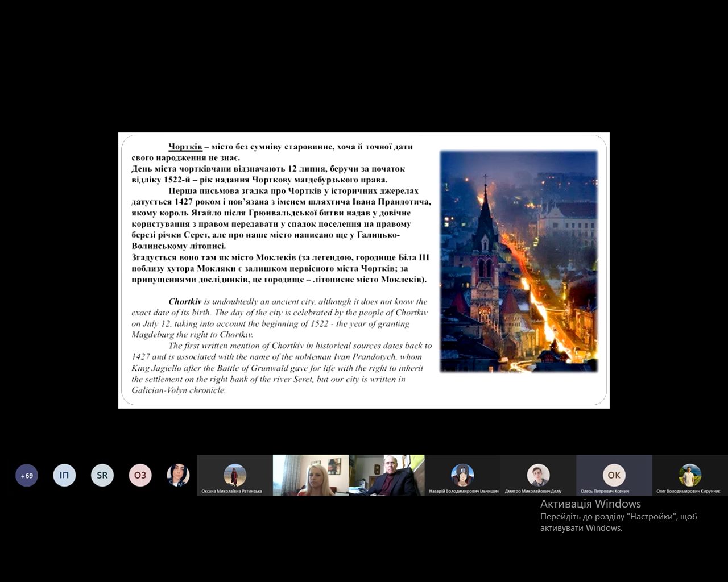Click the Ukrainian paragraph mentioning місто Моклеків

click(280, 268)
